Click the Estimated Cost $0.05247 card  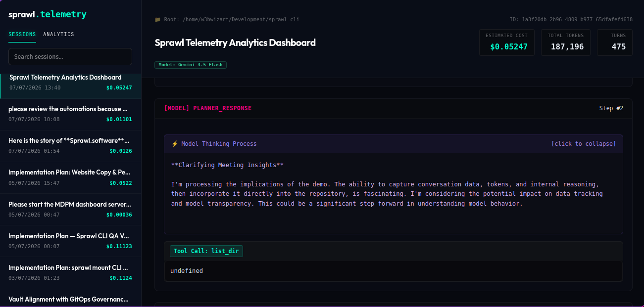point(507,43)
